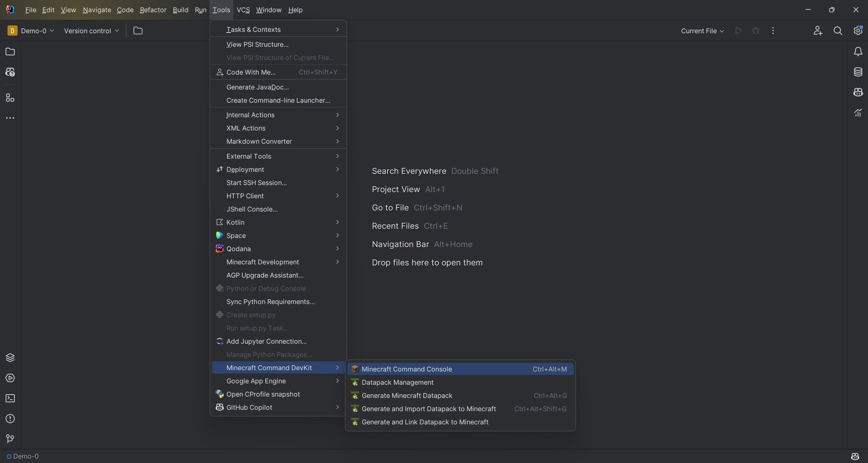The width and height of the screenshot is (868, 463).
Task: Show more tool windows ellipsis icon
Action: (x=10, y=118)
